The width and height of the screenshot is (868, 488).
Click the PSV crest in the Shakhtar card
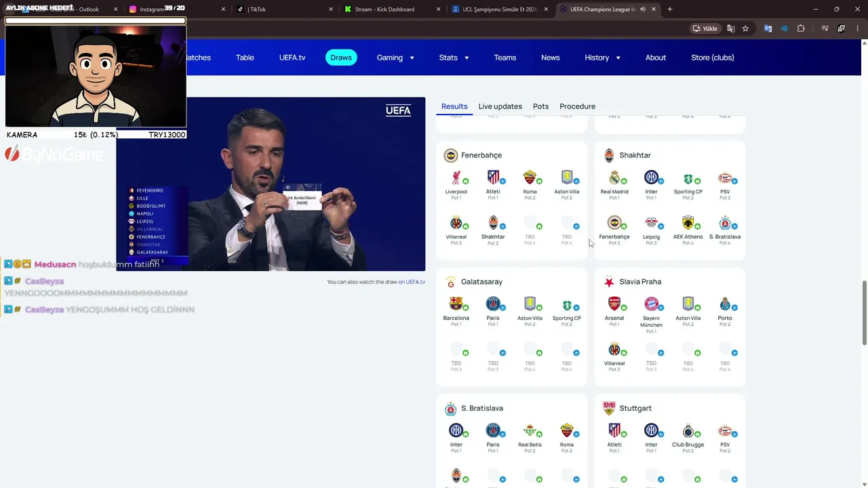(x=725, y=178)
